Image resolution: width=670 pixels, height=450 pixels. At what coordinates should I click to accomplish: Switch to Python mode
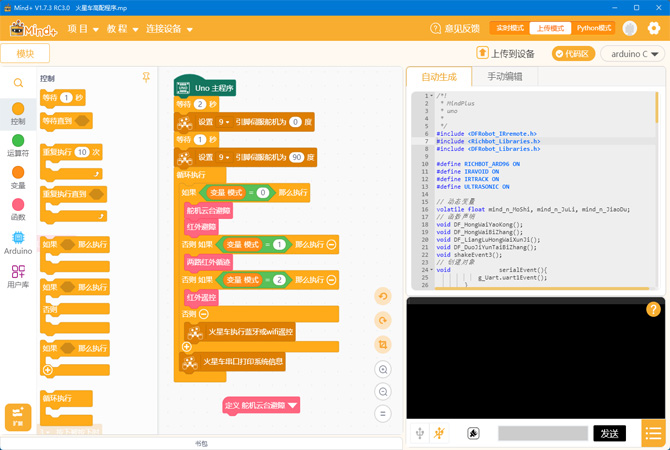[x=594, y=29]
